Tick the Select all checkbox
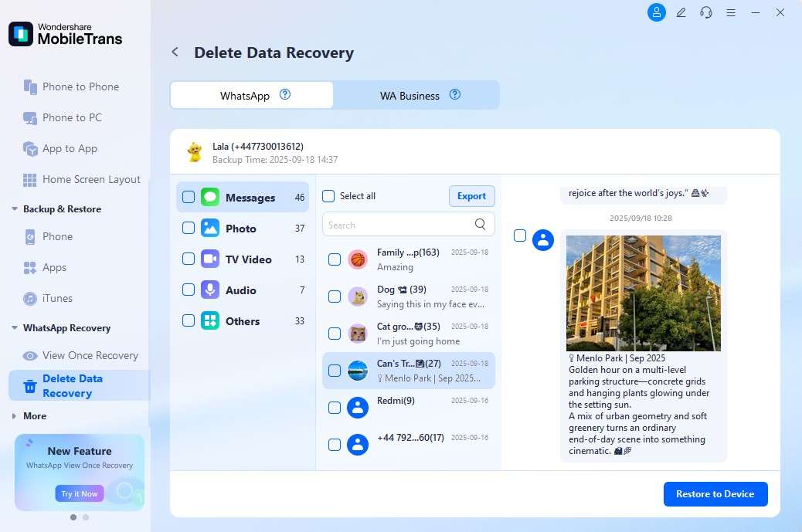Viewport: 802px width, 532px height. (328, 196)
